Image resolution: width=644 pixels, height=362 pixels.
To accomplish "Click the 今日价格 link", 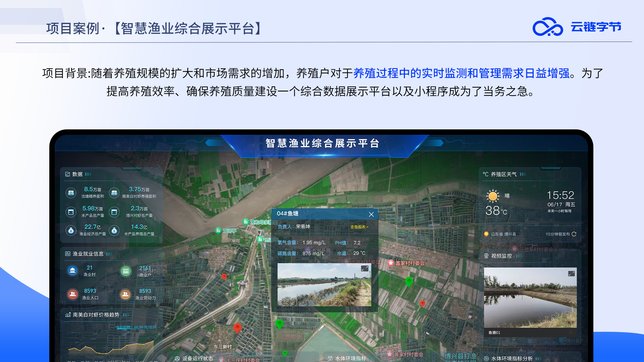I will click(136, 327).
